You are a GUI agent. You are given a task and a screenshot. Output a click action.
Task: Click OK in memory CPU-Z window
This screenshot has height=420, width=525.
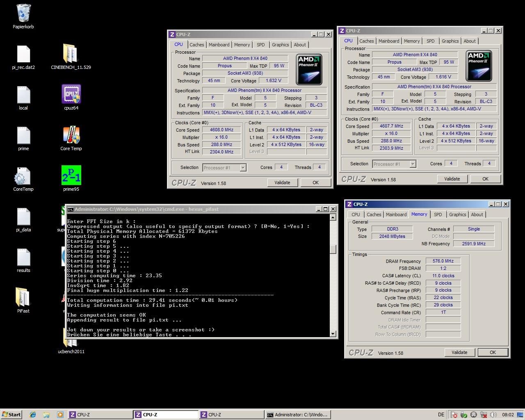pos(493,352)
